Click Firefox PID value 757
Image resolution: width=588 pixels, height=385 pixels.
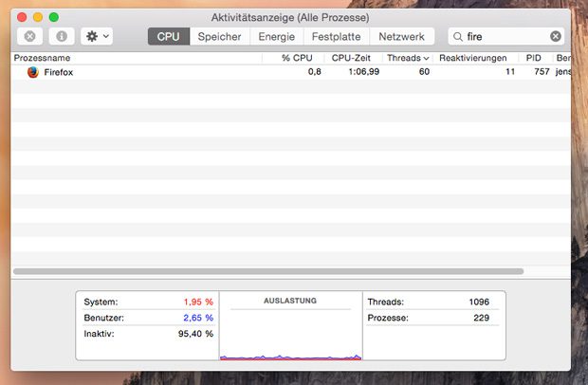(x=542, y=72)
